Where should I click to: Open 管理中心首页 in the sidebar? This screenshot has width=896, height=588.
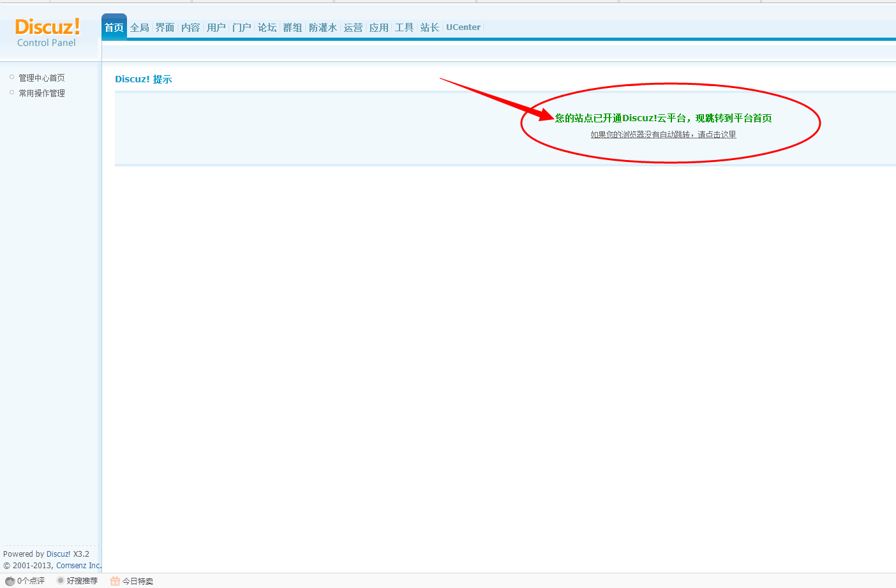41,78
